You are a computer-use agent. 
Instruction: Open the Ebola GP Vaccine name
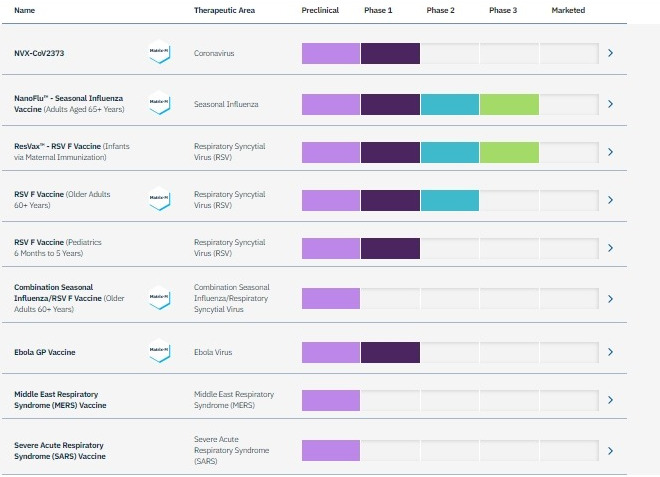tap(45, 352)
